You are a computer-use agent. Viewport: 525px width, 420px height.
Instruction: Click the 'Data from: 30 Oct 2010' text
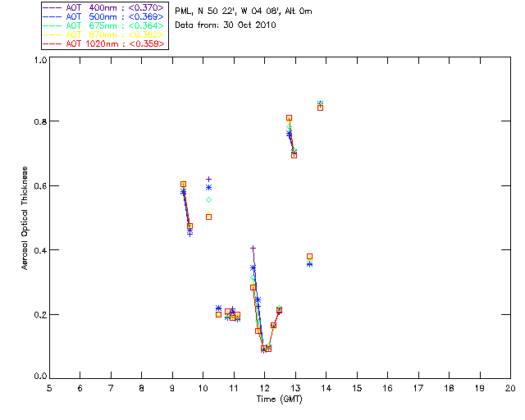(x=226, y=25)
